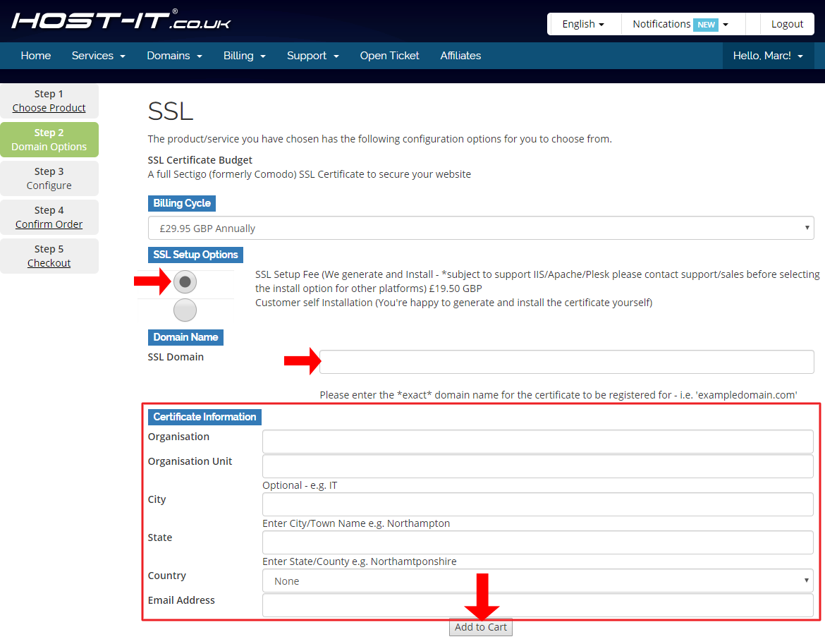Select the Customer self Installation radio
This screenshot has height=644, width=825.
185,310
